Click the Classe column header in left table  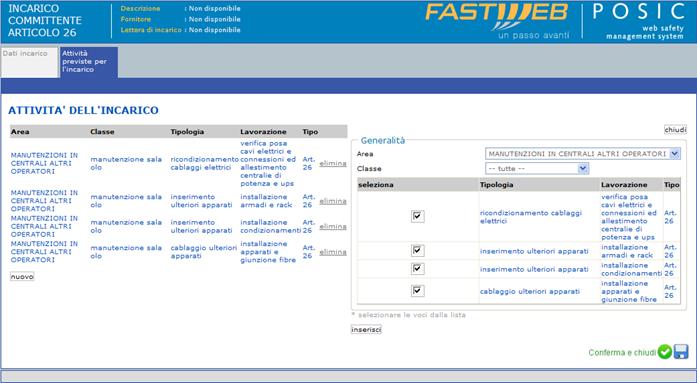pyautogui.click(x=102, y=132)
